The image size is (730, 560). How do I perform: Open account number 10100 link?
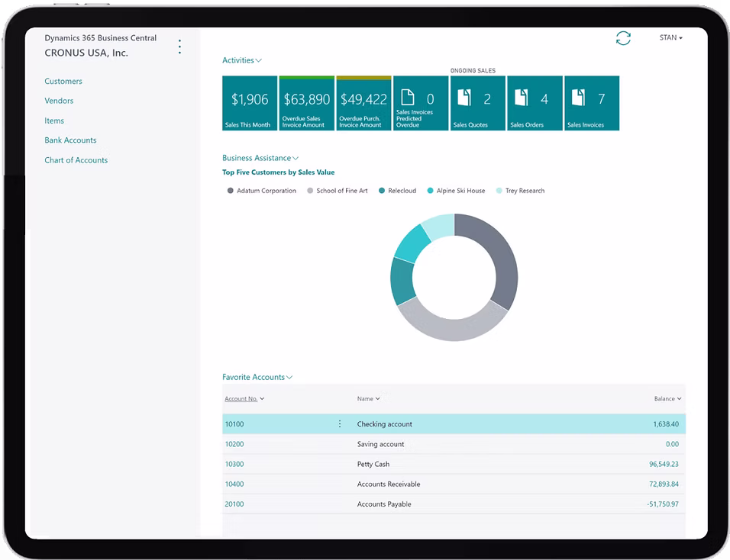tap(234, 424)
